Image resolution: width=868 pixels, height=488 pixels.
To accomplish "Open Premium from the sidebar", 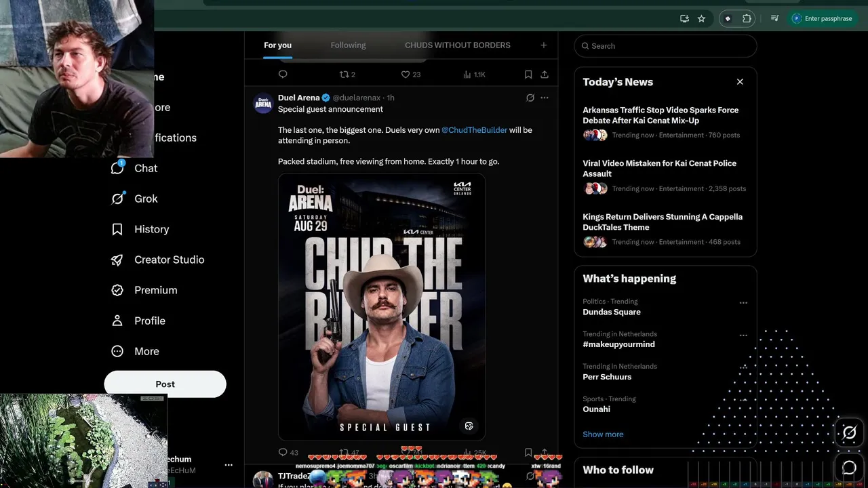I will pyautogui.click(x=144, y=290).
